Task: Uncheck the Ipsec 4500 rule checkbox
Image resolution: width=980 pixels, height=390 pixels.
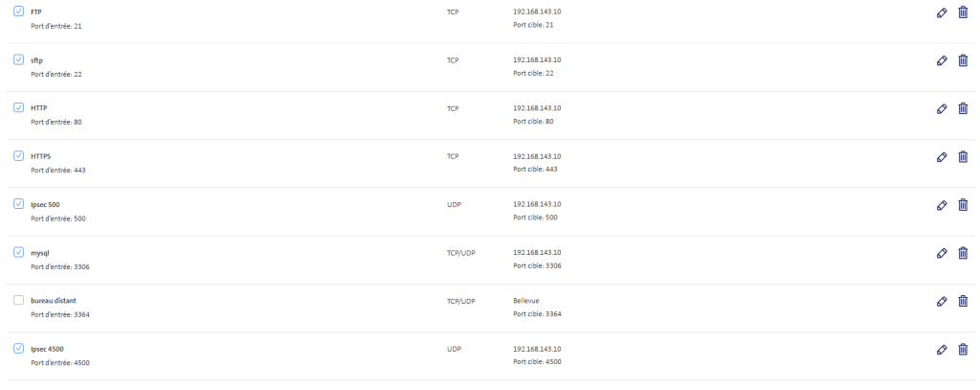Action: click(x=19, y=349)
